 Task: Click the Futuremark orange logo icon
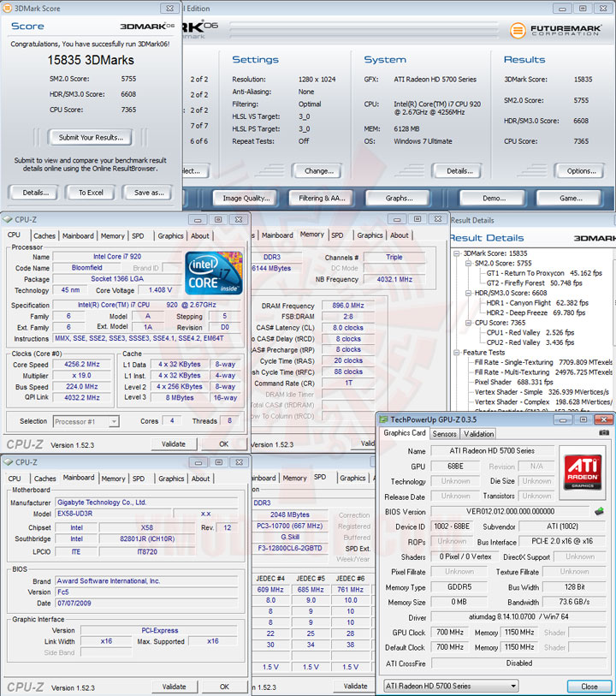[x=517, y=30]
